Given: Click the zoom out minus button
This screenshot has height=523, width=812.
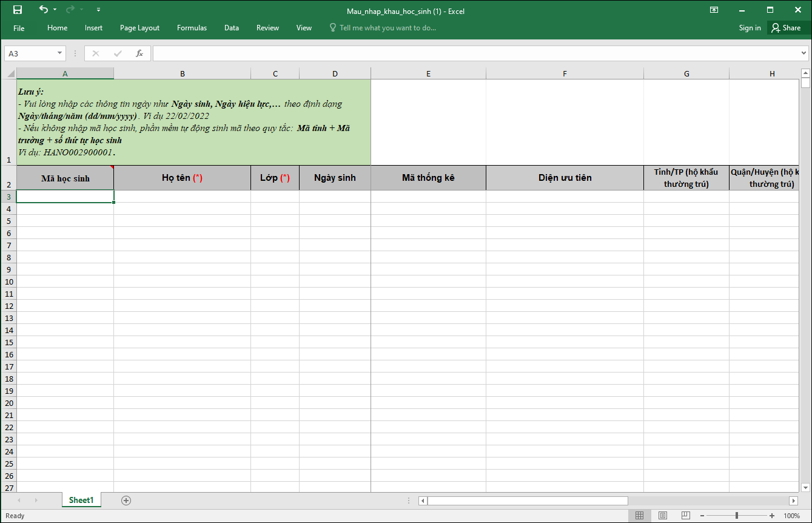Looking at the screenshot, I should tap(702, 516).
